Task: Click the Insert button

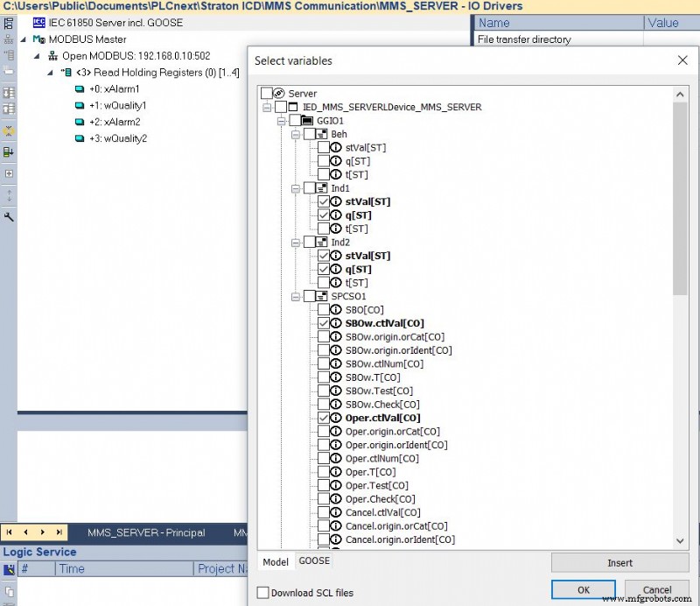Action: 620,561
